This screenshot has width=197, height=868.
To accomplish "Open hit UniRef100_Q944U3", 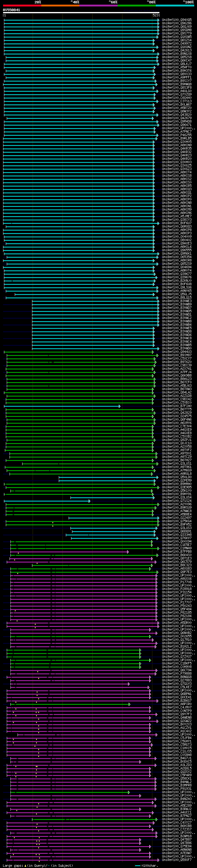I will 177,352.
